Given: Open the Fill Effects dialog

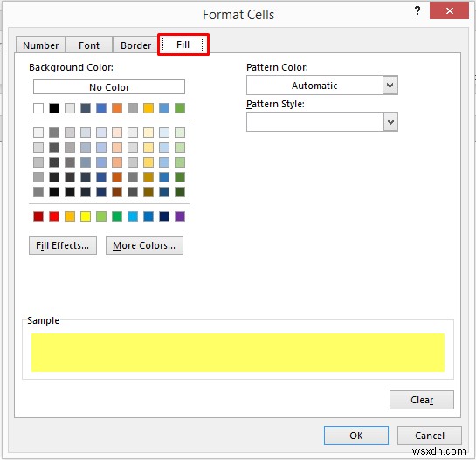Looking at the screenshot, I should click(x=63, y=245).
